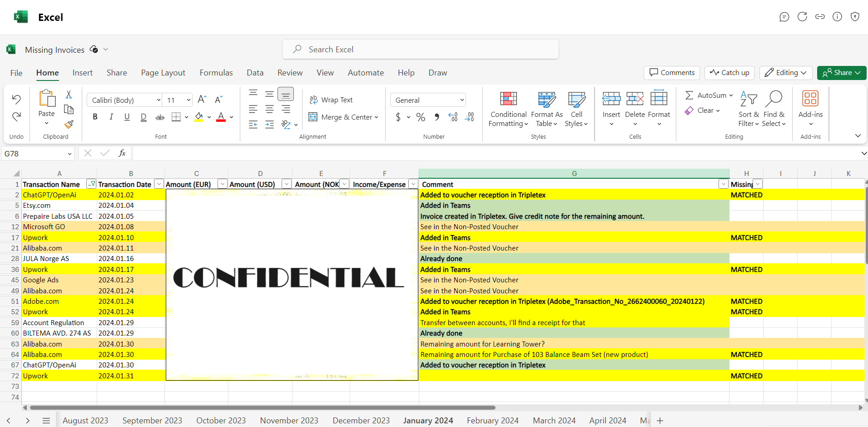Click the Center horizontally icon
868x427 pixels.
[269, 109]
